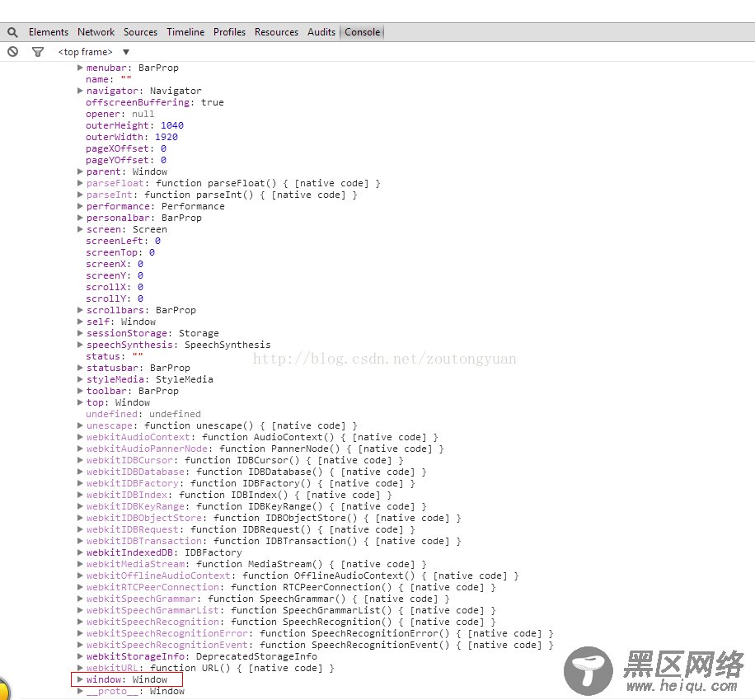Click the opener: null line
The height and width of the screenshot is (700, 755).
click(x=120, y=114)
